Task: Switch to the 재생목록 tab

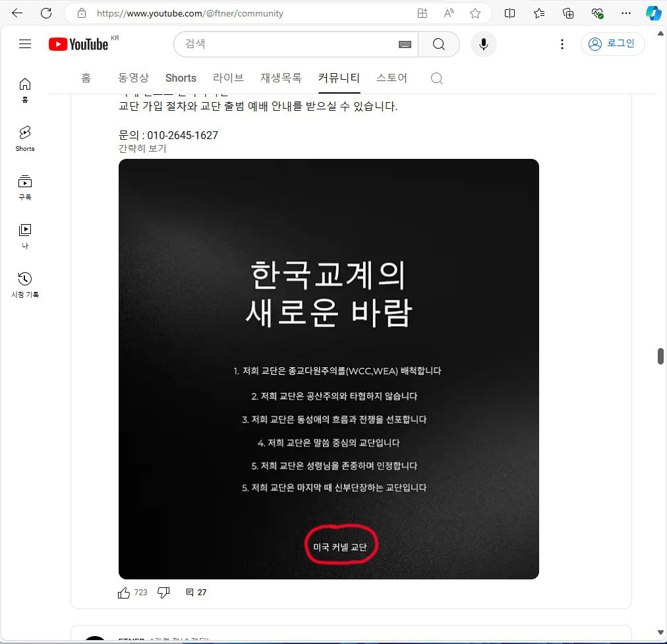Action: click(281, 78)
